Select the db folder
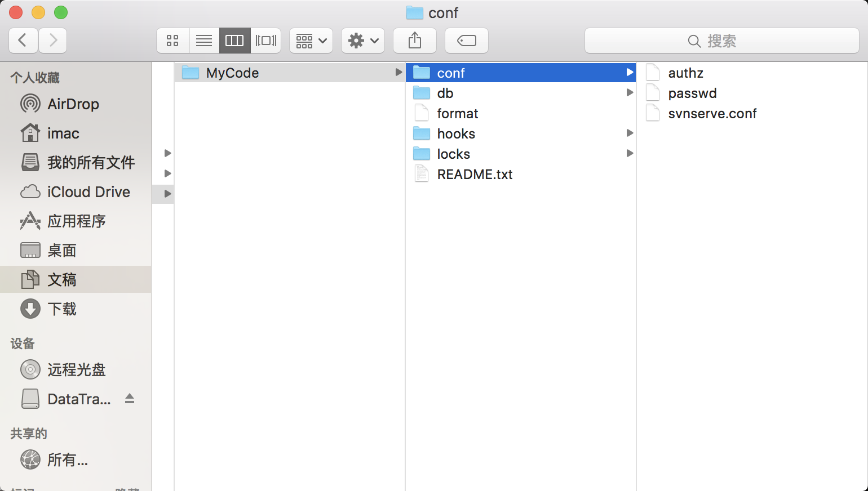 (x=521, y=93)
